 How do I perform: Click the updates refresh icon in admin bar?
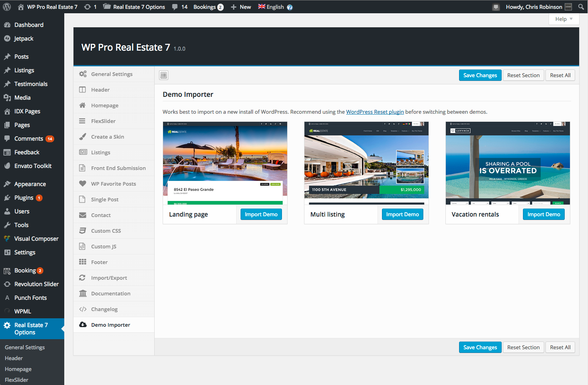[87, 7]
